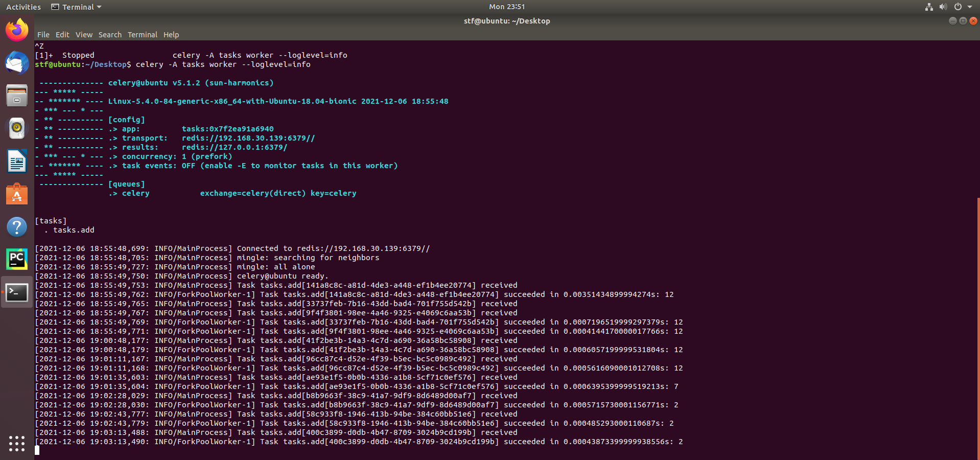Open the Terminal menu in menubar
This screenshot has height=460, width=980.
(143, 35)
